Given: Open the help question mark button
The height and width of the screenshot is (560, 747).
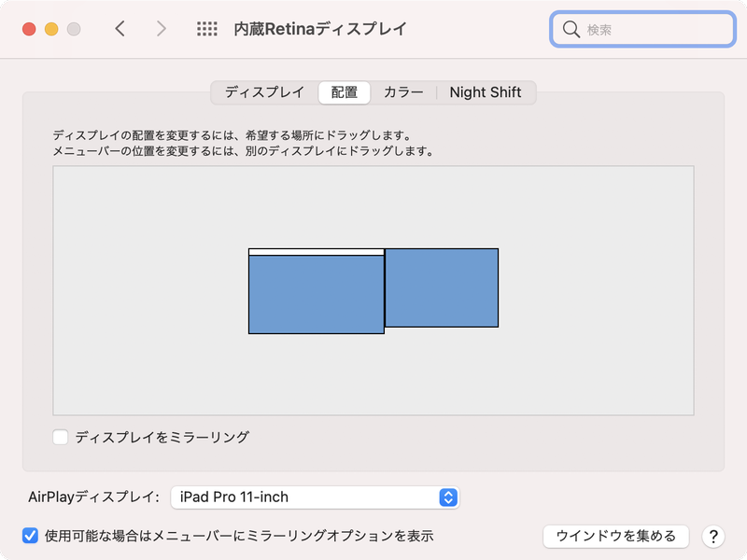Looking at the screenshot, I should point(714,537).
